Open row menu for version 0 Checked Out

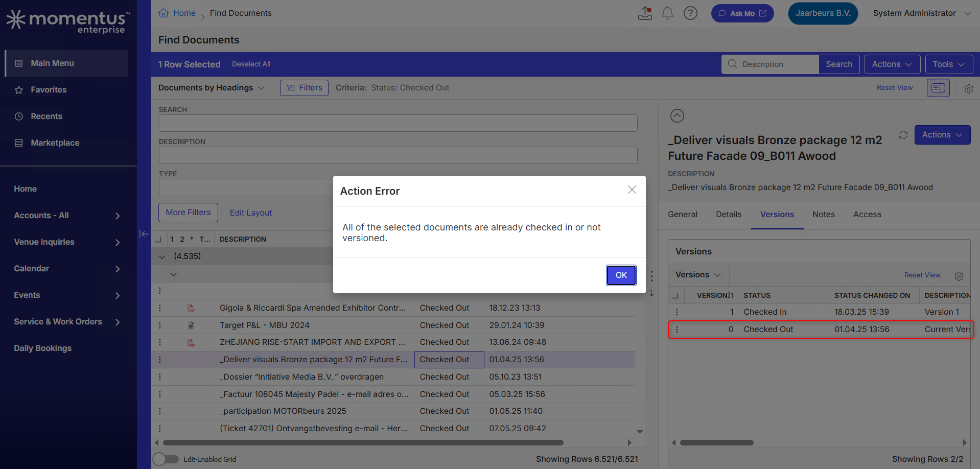click(x=677, y=330)
